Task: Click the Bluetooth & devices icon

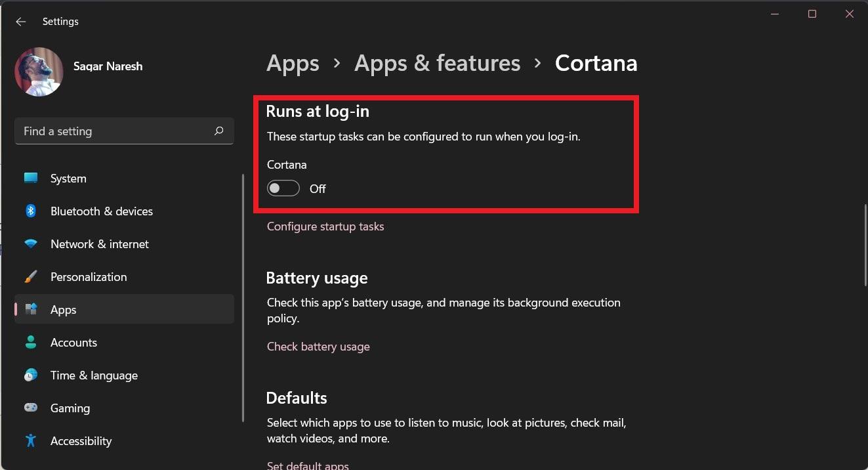Action: coord(31,211)
